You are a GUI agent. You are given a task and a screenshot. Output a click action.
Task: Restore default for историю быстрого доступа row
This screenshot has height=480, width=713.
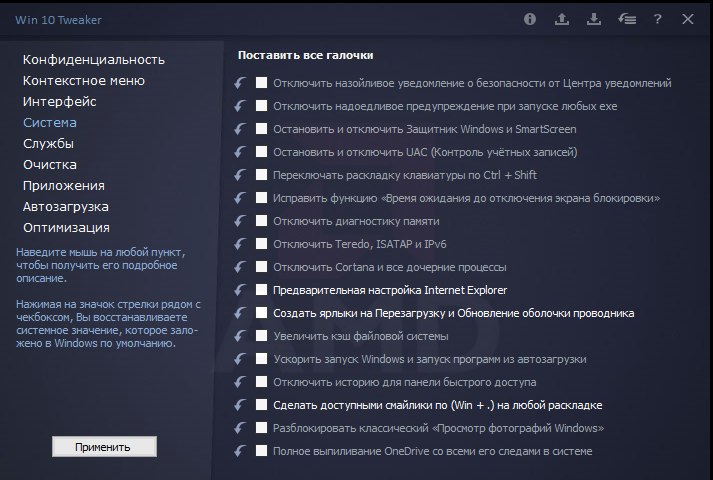[x=240, y=382]
